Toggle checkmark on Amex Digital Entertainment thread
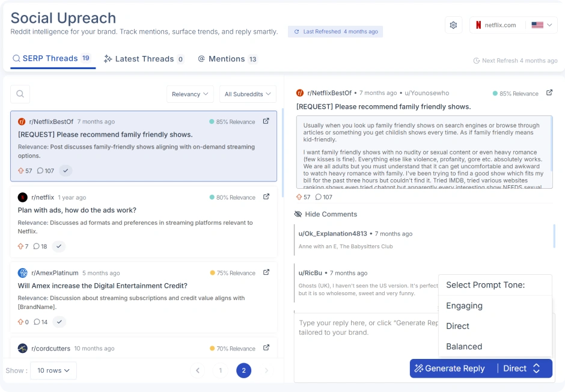Viewport: 565px width, 392px height. pos(60,322)
